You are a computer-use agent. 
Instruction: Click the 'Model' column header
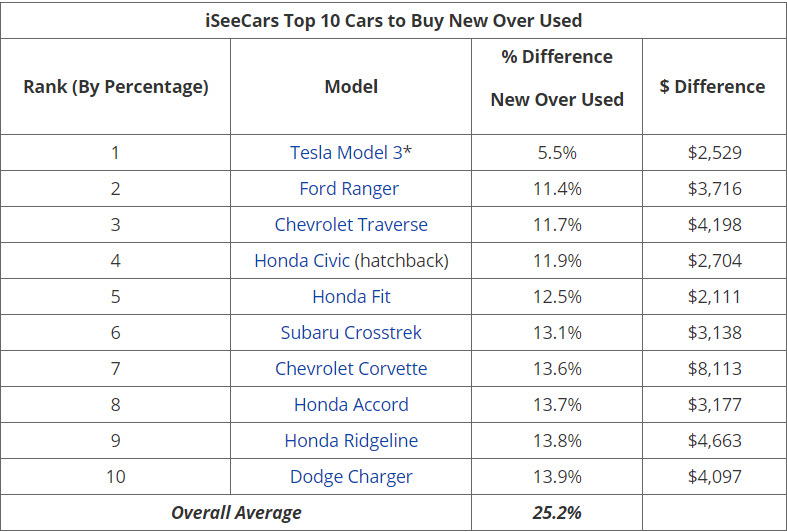tap(351, 87)
